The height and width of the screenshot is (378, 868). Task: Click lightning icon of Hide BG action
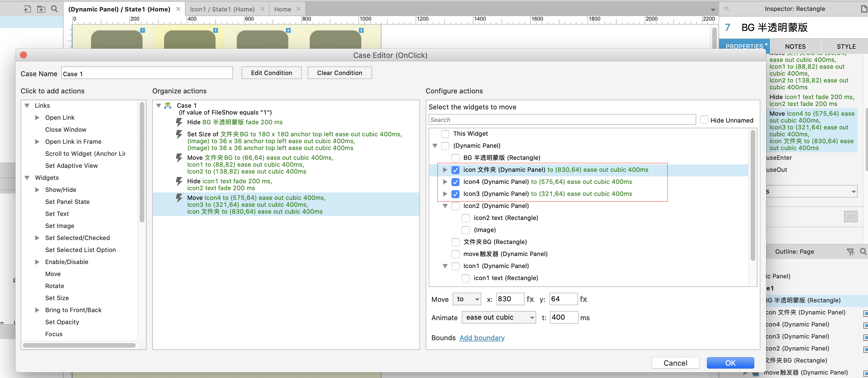point(179,122)
